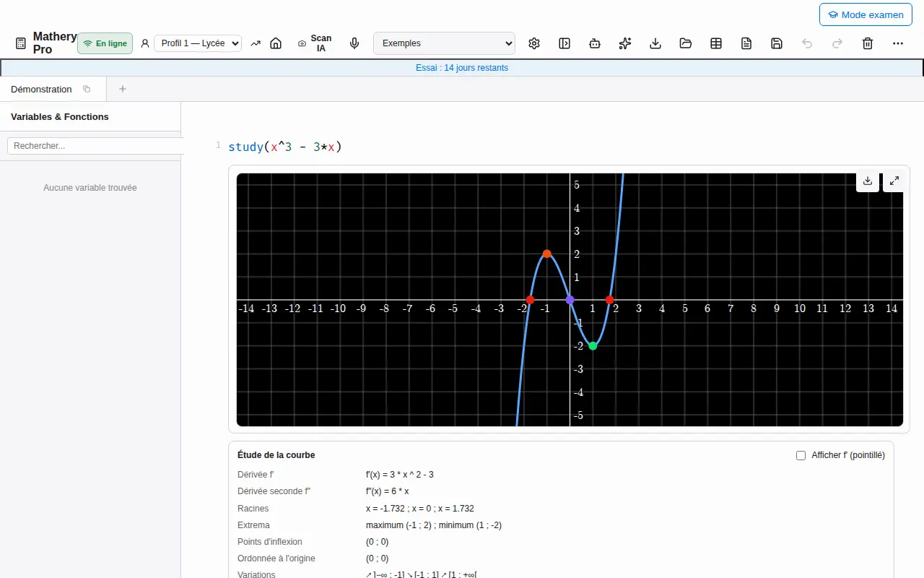Open the Profil 1 — Lycée dropdown
924x578 pixels.
click(x=198, y=43)
